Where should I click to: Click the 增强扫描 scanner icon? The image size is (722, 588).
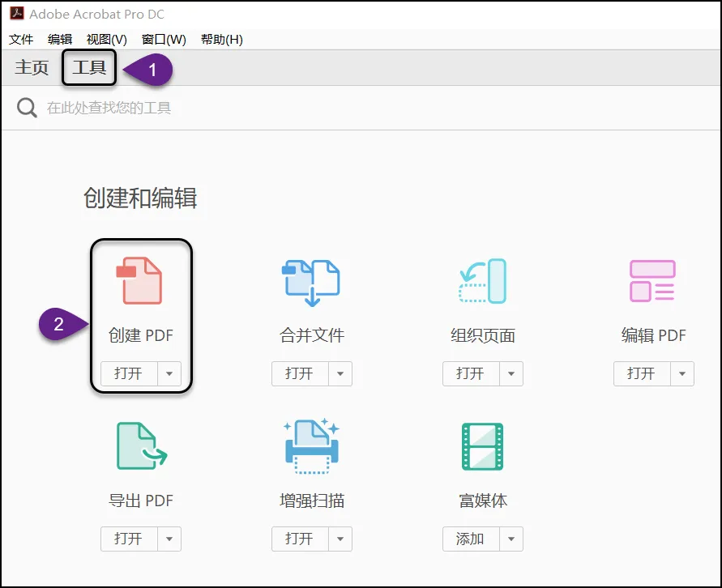tap(312, 445)
